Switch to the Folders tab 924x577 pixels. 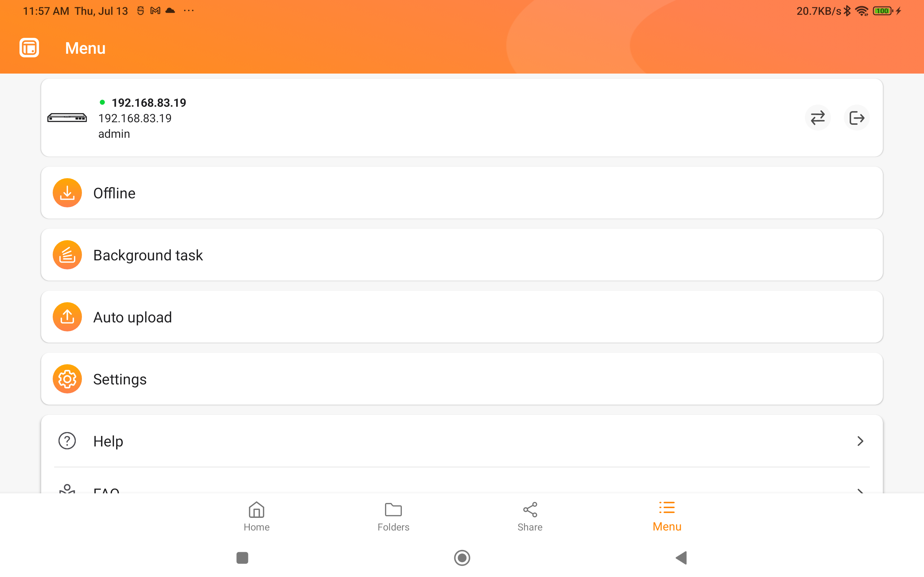click(x=393, y=517)
